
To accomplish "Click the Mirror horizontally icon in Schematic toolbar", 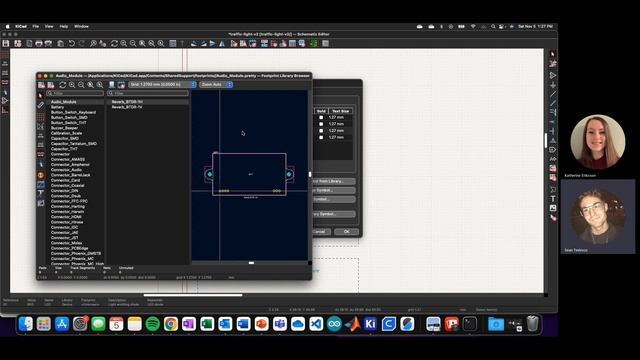I will coord(222,43).
